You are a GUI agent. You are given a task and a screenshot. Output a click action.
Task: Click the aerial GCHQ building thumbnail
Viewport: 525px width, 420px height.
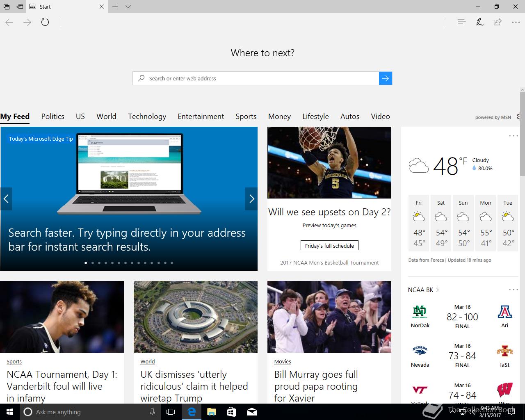(196, 317)
